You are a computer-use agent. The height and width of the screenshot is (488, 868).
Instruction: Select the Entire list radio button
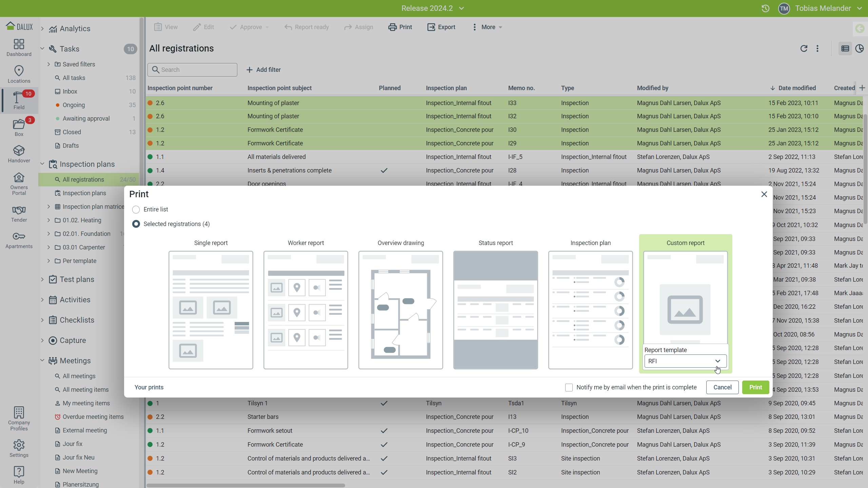pos(136,209)
